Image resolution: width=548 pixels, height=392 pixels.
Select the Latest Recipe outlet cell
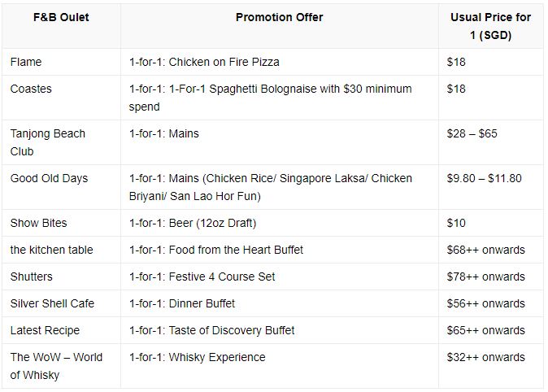(46, 330)
